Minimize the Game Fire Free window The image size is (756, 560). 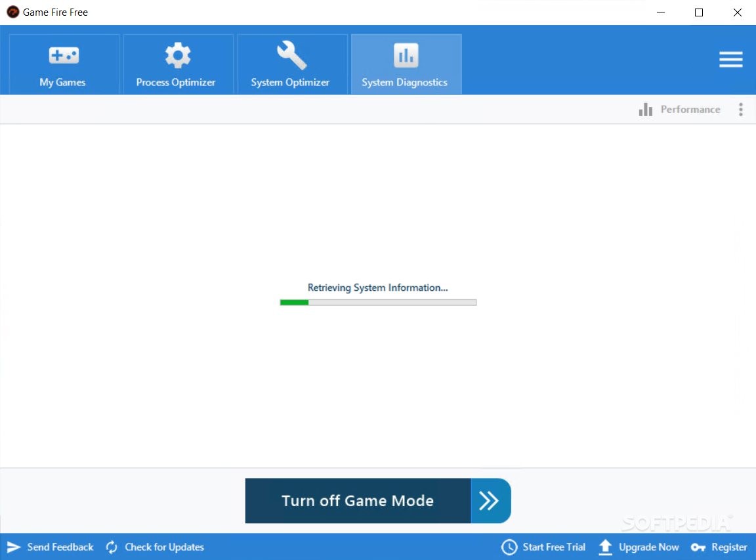661,12
